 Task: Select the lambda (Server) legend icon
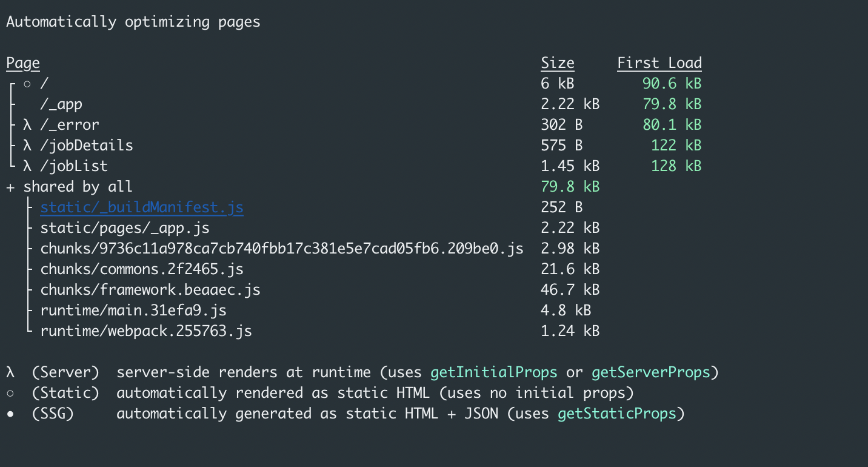click(x=8, y=372)
